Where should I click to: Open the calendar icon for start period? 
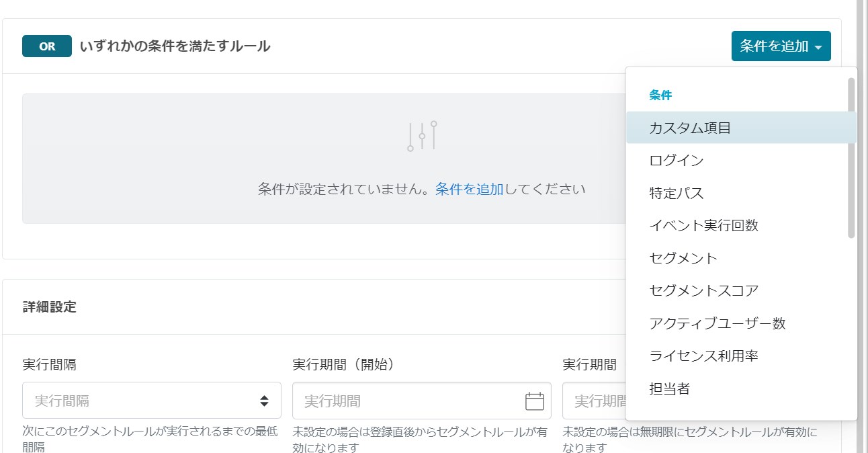tap(534, 401)
